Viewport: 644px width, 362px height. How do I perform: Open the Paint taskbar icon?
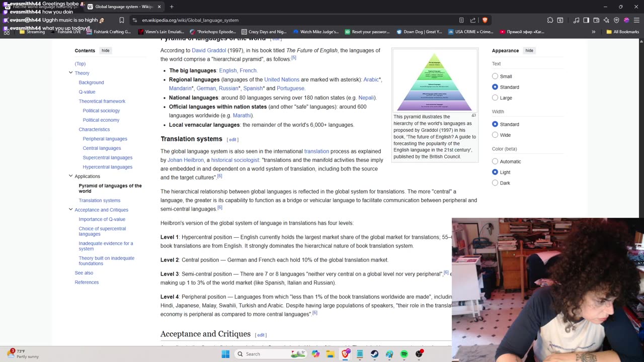389,354
